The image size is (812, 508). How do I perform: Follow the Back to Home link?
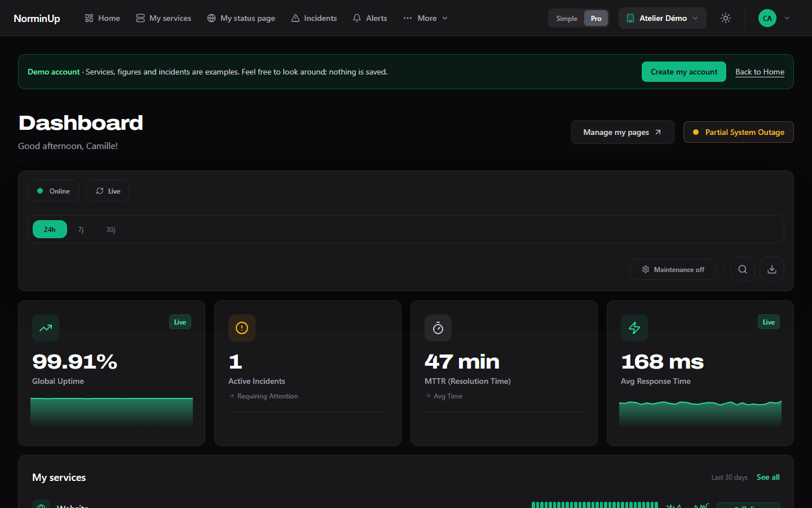point(760,72)
